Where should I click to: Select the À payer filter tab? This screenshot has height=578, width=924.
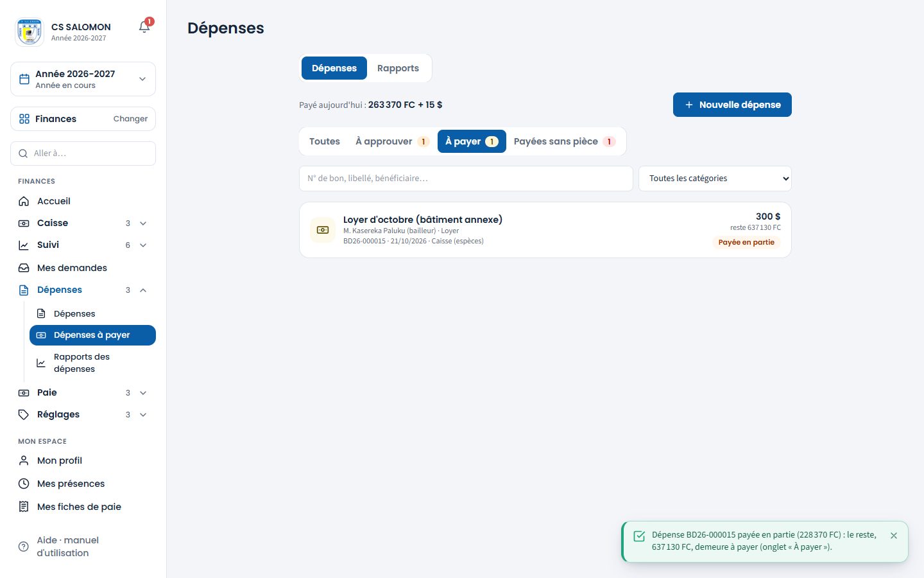click(x=472, y=141)
